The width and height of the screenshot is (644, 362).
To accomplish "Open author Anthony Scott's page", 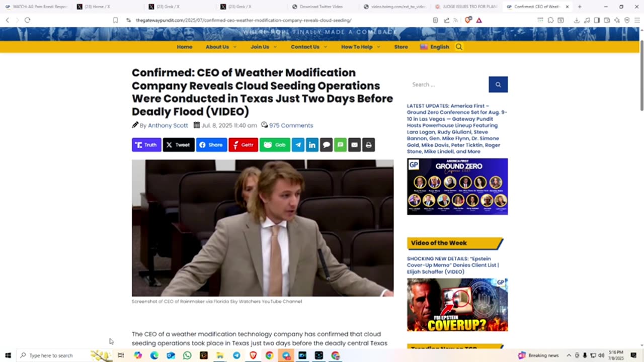I will point(168,125).
